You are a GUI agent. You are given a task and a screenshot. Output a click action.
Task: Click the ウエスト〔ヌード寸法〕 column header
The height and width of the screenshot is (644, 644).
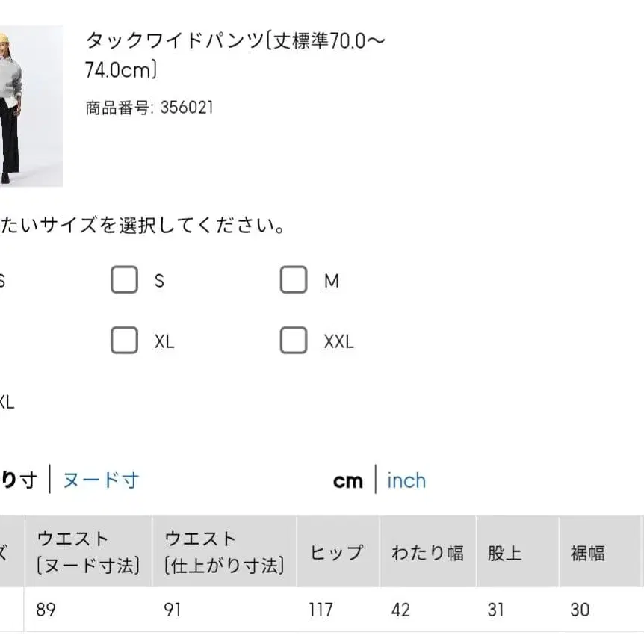(87, 553)
